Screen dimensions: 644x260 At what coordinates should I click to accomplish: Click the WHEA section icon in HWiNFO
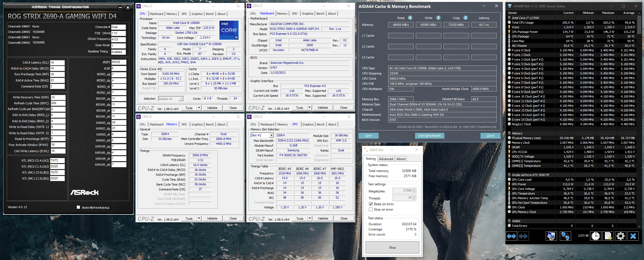pos(509,221)
